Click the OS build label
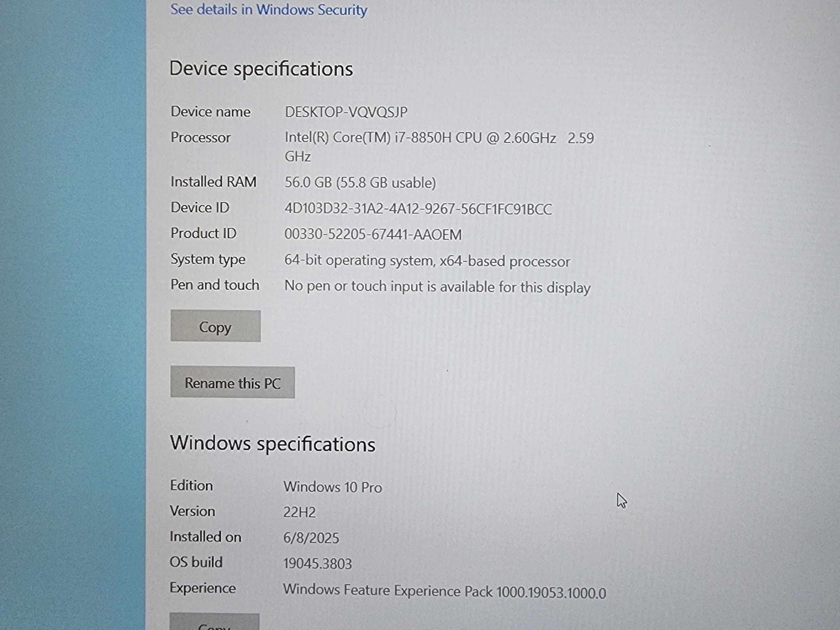 (196, 562)
